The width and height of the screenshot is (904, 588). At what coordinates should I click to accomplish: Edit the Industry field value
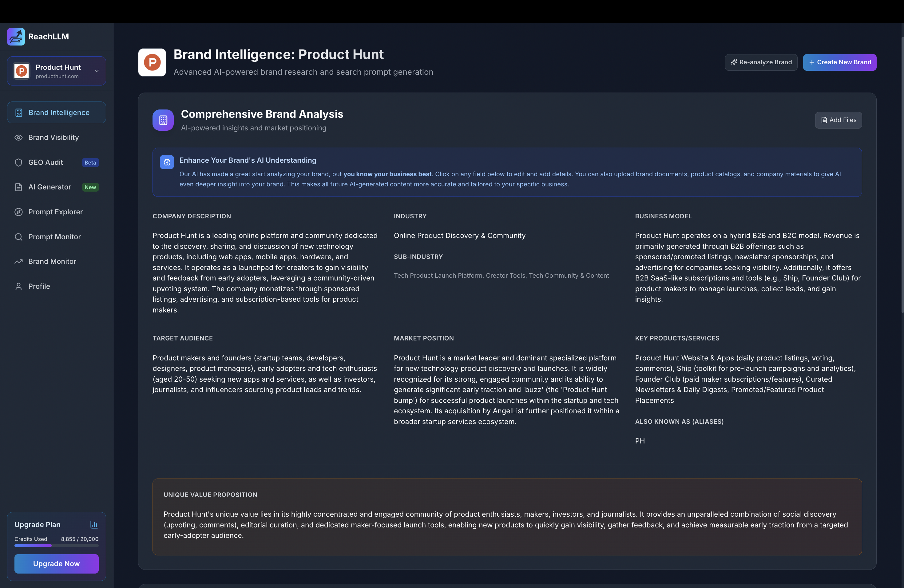460,236
